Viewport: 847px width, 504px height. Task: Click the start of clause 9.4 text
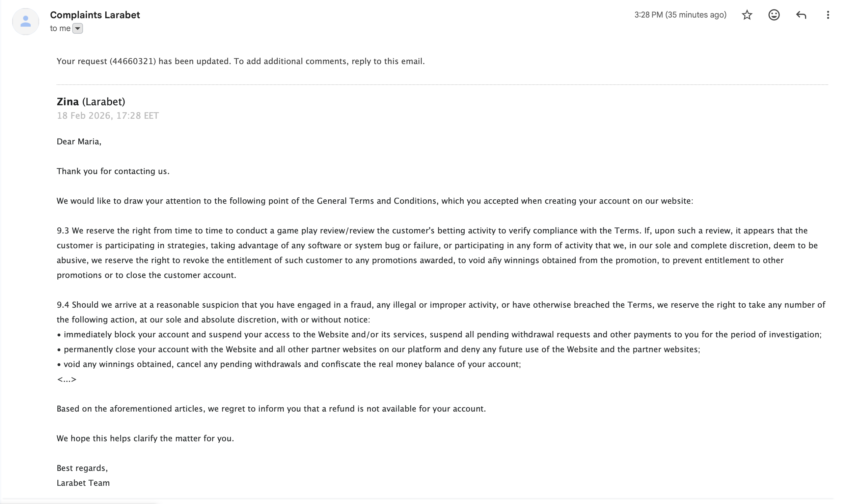tap(63, 305)
